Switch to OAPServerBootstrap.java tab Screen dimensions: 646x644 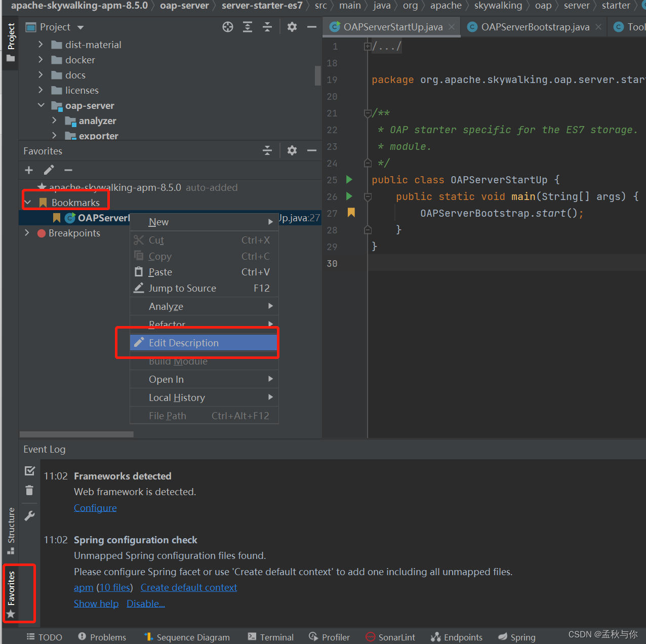535,27
